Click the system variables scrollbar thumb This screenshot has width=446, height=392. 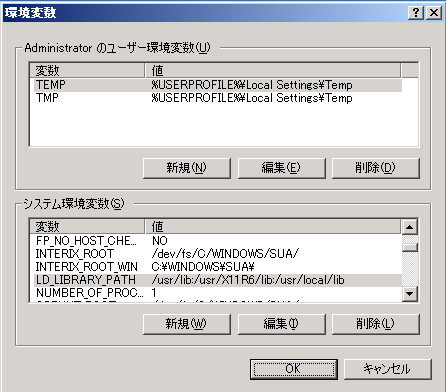coord(410,247)
